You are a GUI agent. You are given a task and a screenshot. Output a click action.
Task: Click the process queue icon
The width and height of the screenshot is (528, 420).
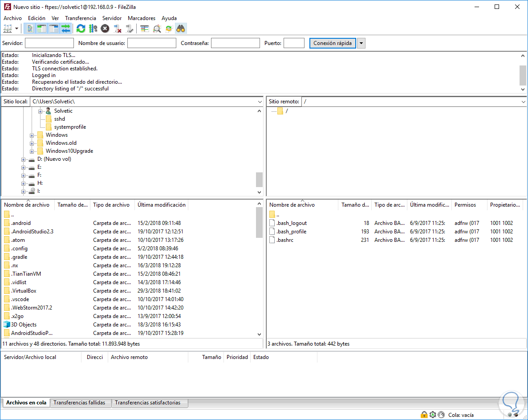[x=93, y=29]
